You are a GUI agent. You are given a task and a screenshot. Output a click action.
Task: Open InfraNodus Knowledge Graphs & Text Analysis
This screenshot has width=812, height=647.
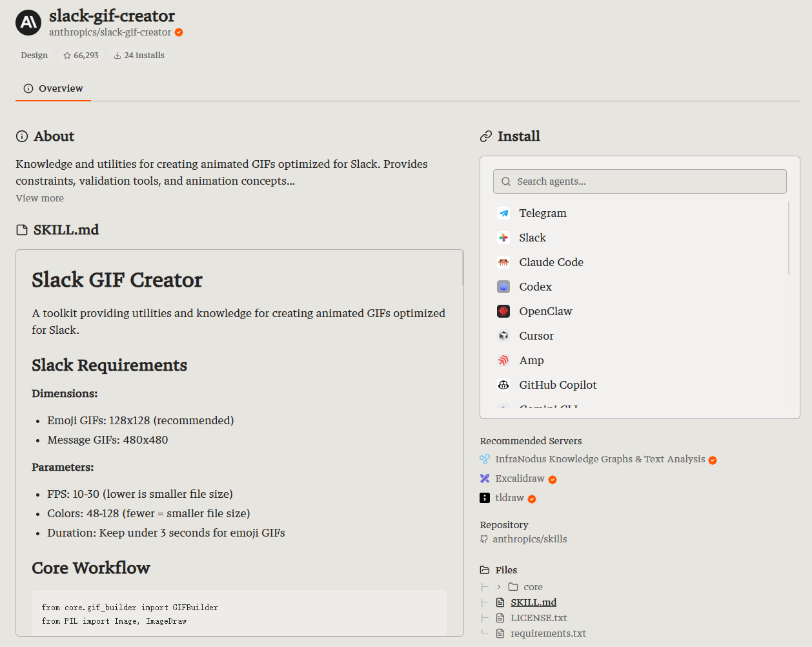[600, 459]
